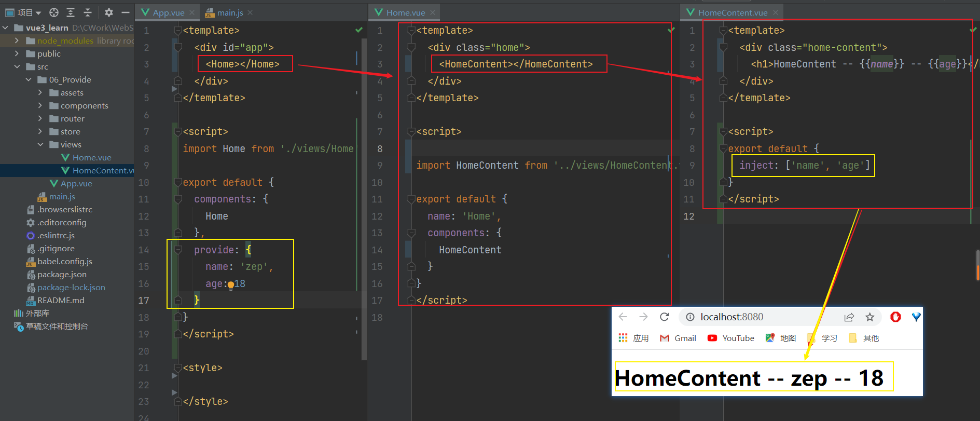Select HomeContent.vue in the project tree
The height and width of the screenshot is (421, 980).
(x=98, y=170)
